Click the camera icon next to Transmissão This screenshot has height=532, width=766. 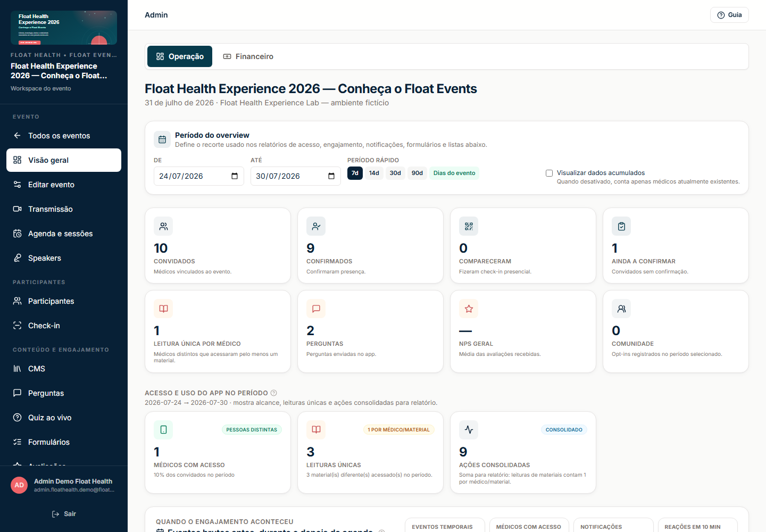click(x=18, y=209)
